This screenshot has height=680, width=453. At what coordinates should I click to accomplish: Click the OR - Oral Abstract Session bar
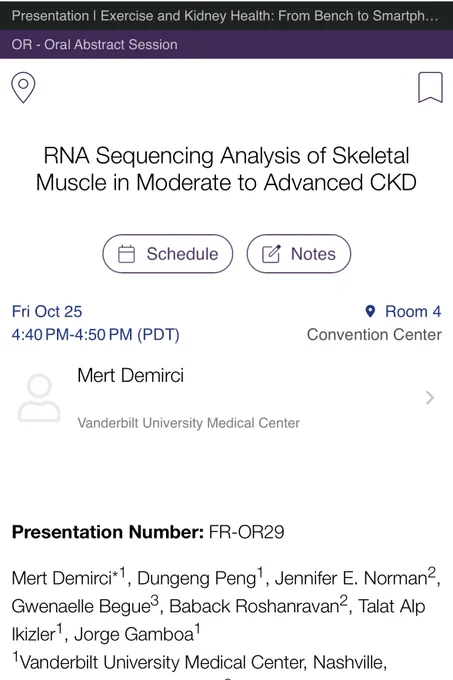226,44
